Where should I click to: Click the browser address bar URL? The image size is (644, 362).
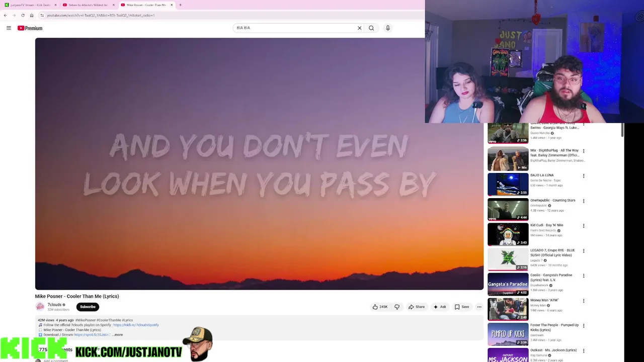pyautogui.click(x=101, y=15)
